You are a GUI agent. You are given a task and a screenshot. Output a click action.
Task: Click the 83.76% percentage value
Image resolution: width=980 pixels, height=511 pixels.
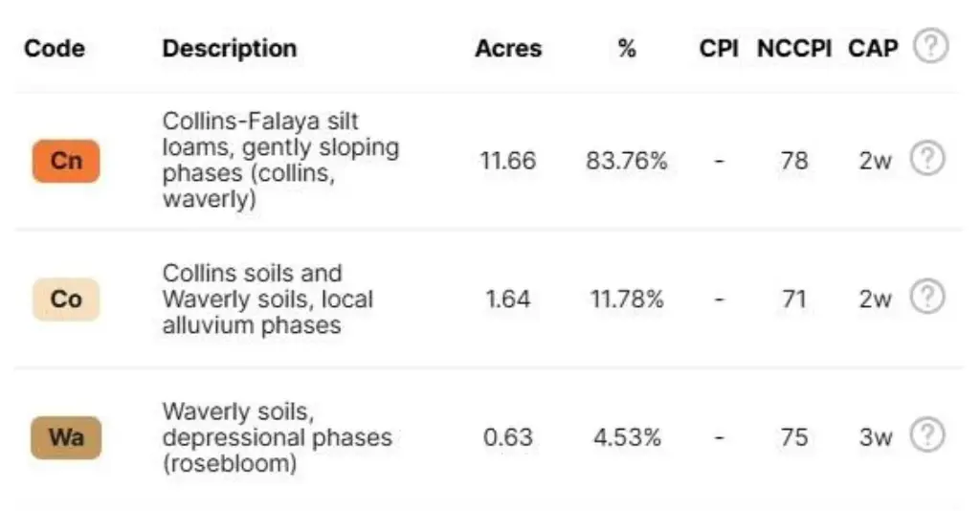pyautogui.click(x=626, y=161)
